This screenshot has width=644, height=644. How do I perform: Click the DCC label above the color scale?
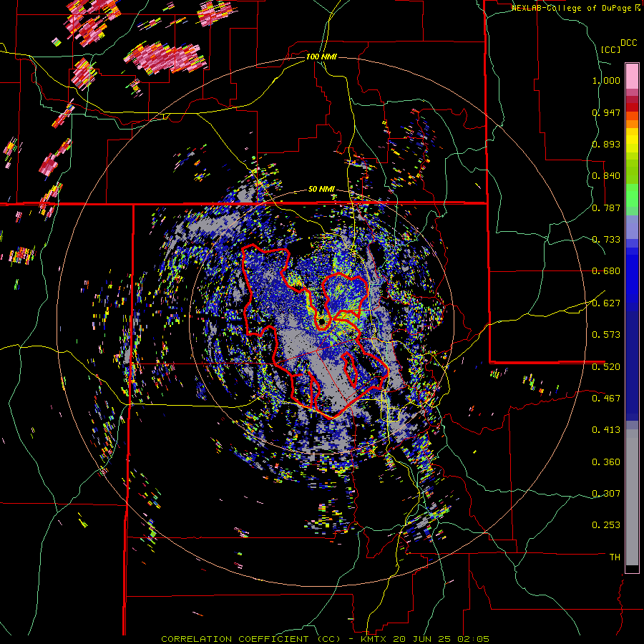coord(628,43)
